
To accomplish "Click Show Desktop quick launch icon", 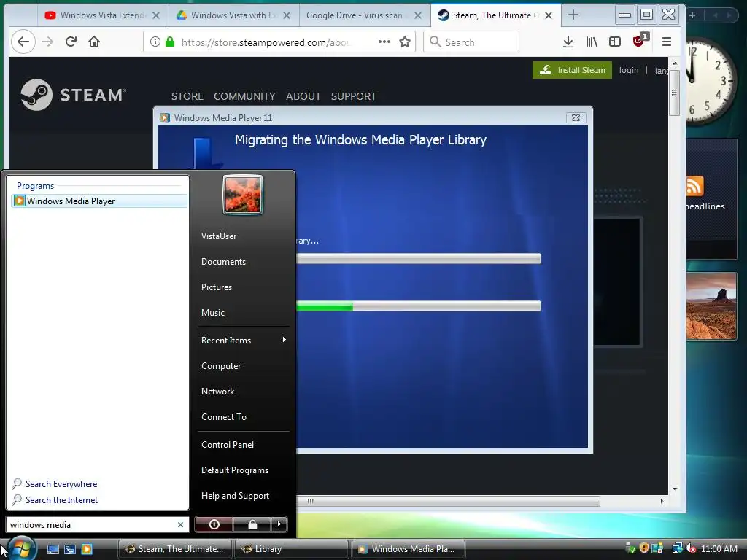I will click(x=53, y=549).
